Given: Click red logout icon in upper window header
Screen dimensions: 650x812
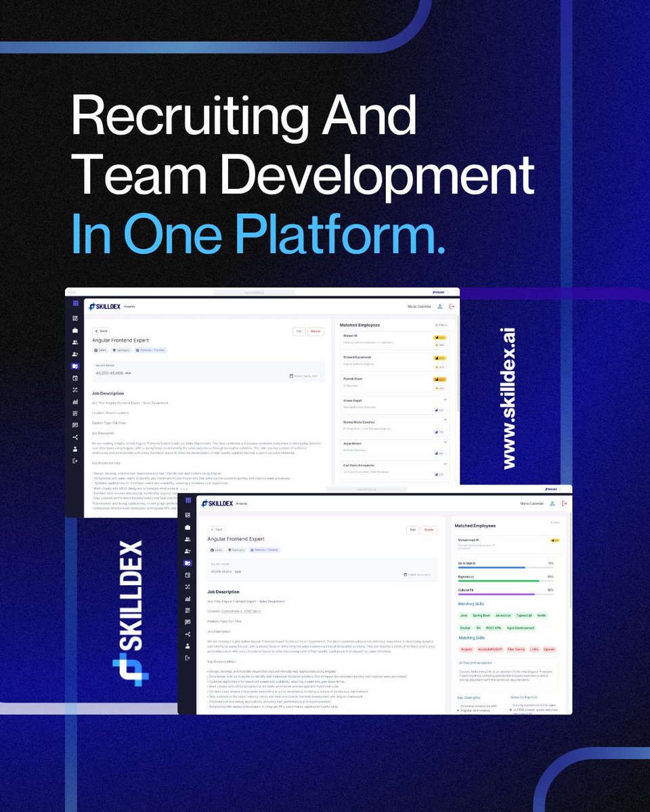Looking at the screenshot, I should 452,307.
